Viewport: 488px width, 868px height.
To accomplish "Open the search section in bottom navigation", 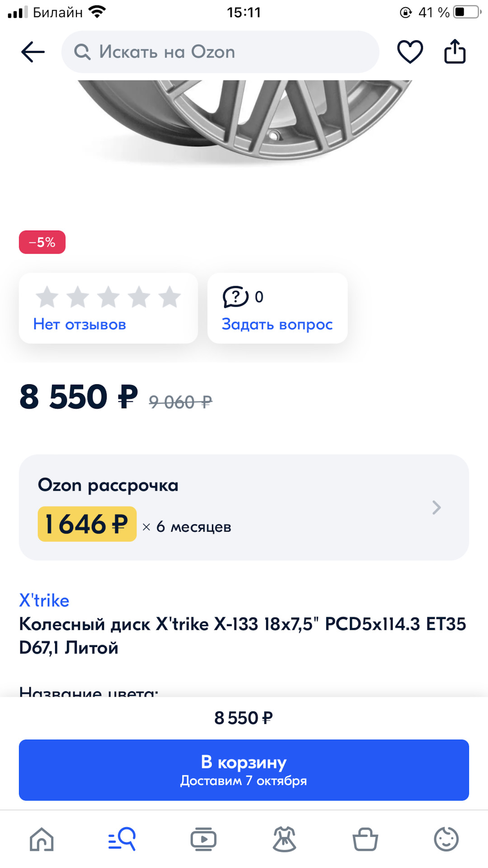I will (x=122, y=840).
